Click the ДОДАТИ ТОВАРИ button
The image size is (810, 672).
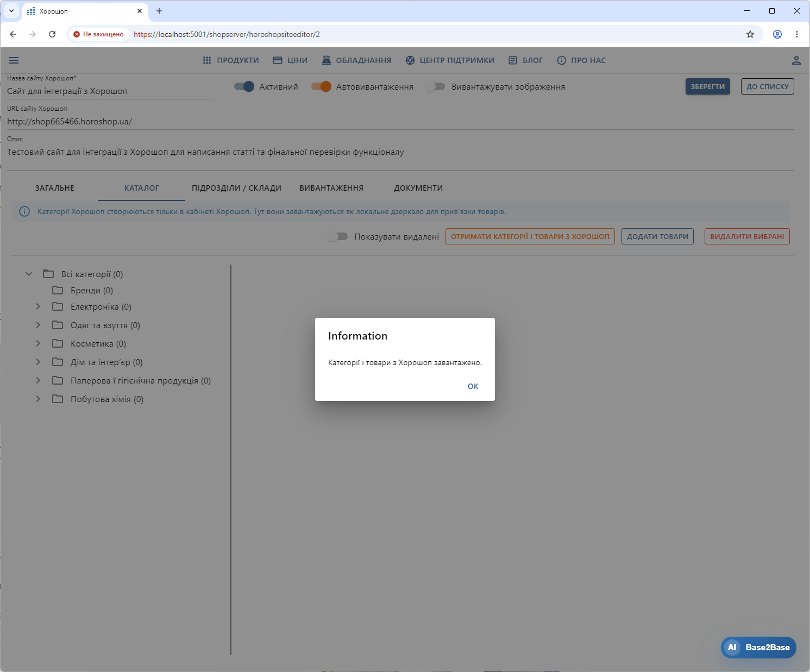coord(657,236)
